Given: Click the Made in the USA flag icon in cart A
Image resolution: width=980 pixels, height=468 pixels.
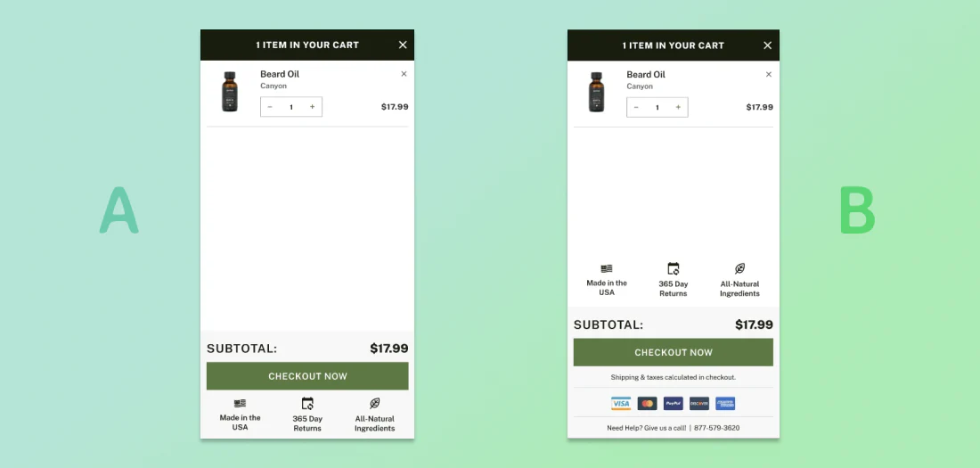Looking at the screenshot, I should [x=240, y=404].
